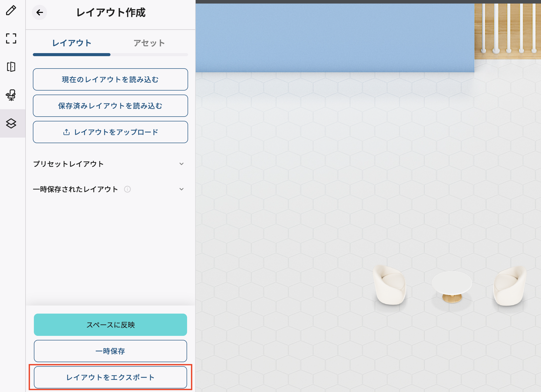The width and height of the screenshot is (541, 392).
Task: Go back with the arrow button
Action: [39, 12]
